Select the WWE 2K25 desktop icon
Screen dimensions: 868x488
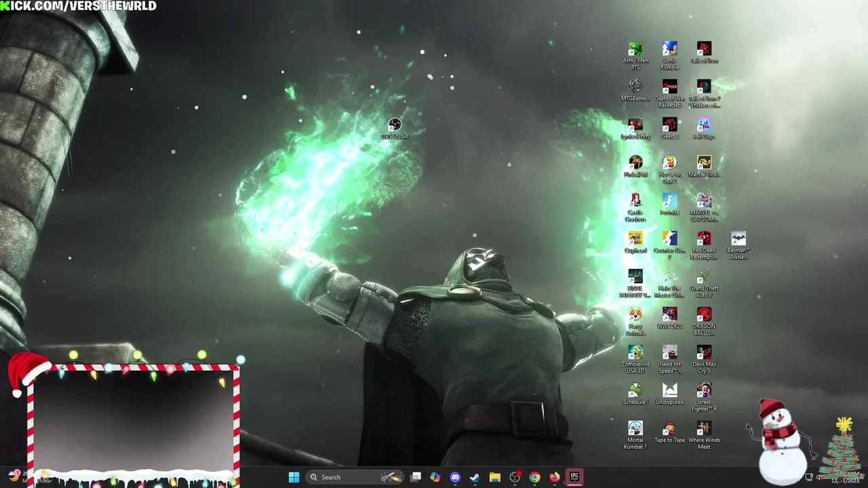pyautogui.click(x=669, y=318)
